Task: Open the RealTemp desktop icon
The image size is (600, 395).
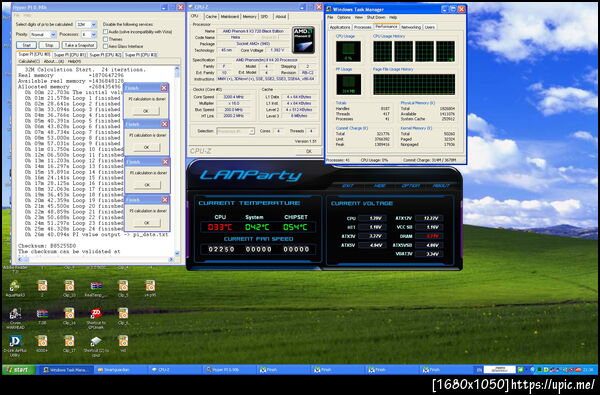Action: tap(96, 287)
